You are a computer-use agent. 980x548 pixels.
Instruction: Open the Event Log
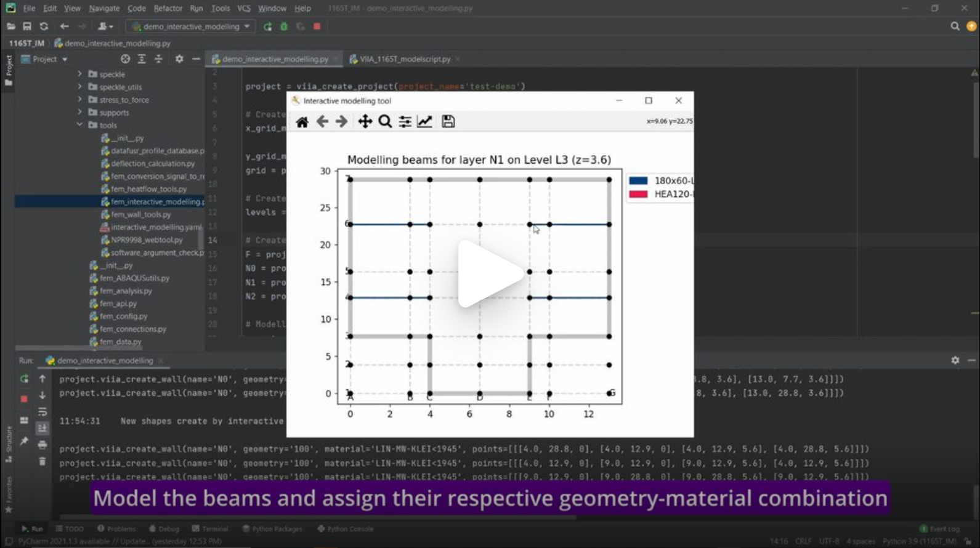[x=940, y=529]
